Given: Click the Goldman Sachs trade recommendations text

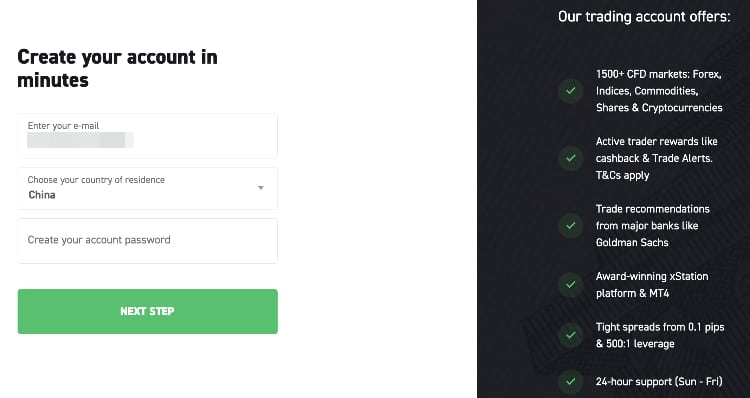Looking at the screenshot, I should point(652,226).
